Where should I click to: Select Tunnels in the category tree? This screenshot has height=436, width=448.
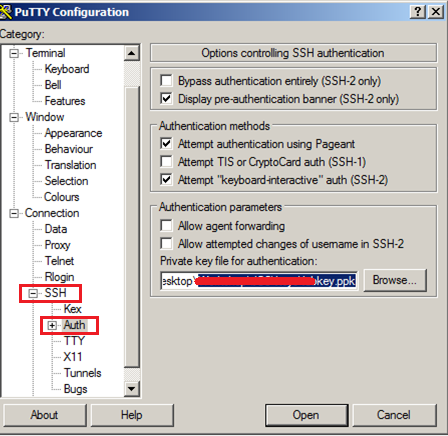point(82,373)
